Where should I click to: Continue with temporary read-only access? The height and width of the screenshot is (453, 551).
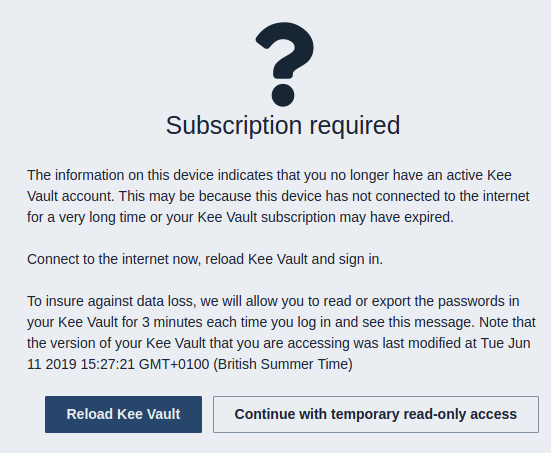point(376,414)
